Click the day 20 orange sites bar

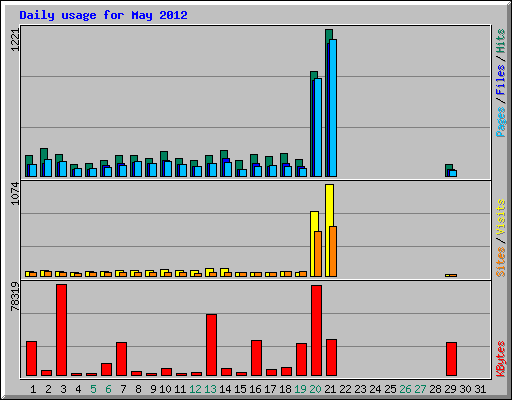coord(318,254)
